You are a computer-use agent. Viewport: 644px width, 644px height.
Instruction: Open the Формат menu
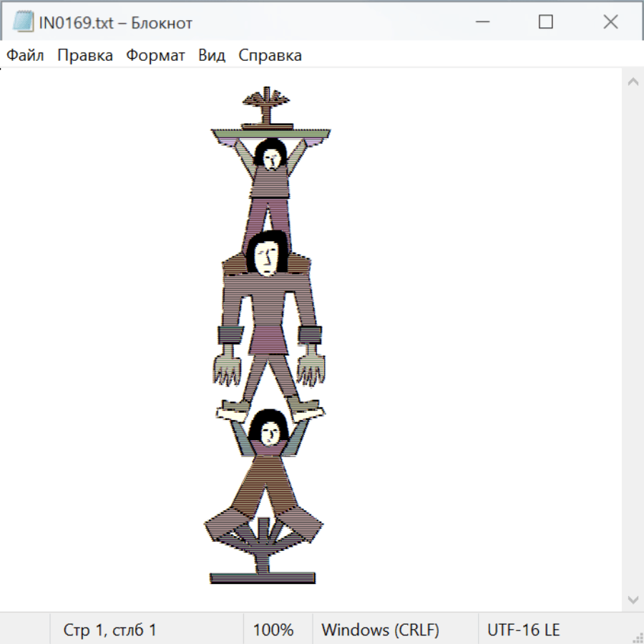coord(155,56)
